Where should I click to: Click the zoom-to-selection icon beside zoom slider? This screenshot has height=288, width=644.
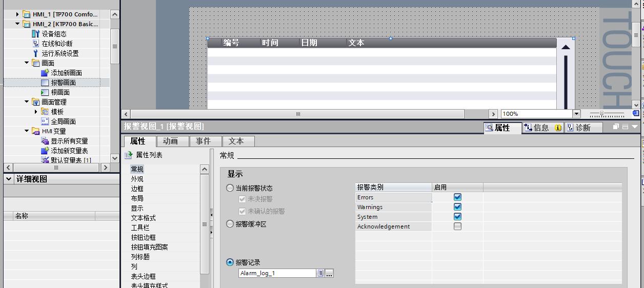point(636,114)
